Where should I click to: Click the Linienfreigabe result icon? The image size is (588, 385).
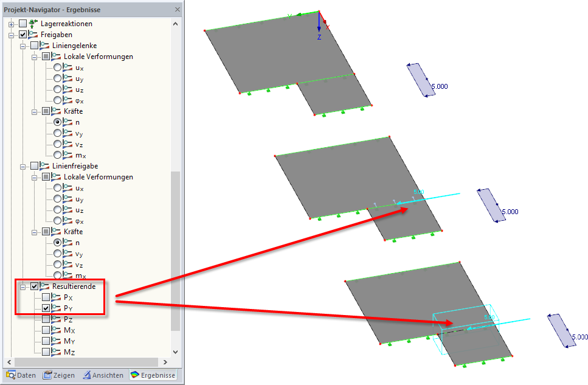[x=44, y=166]
